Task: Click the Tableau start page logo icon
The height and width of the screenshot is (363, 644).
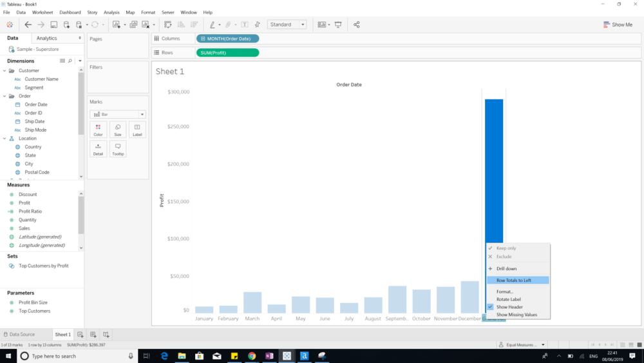Action: click(x=10, y=25)
